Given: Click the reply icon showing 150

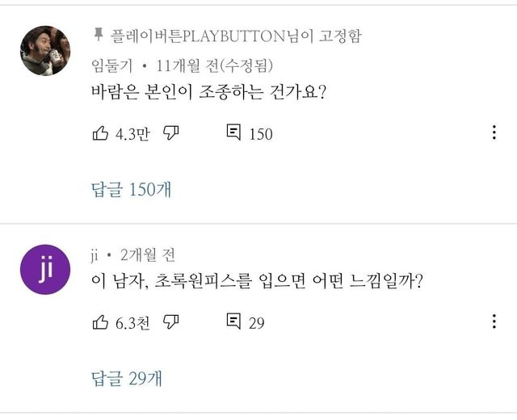Looking at the screenshot, I should click(x=233, y=133).
